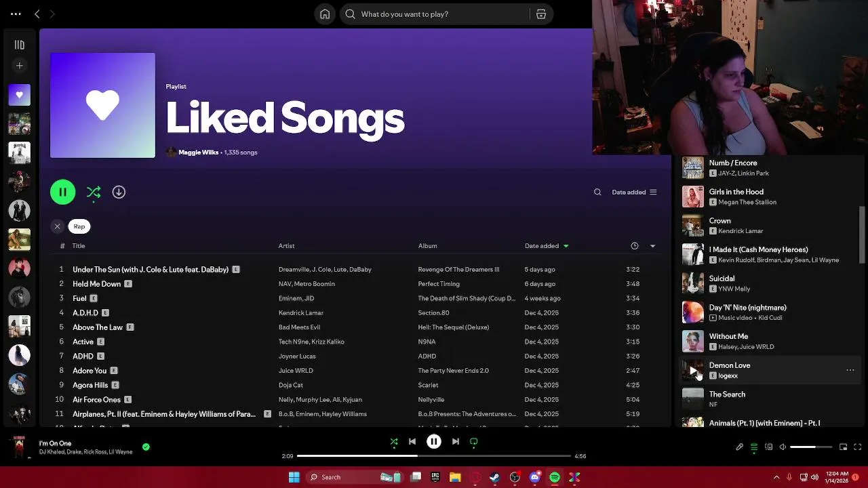Select Numb / Encore in queue

click(x=769, y=168)
